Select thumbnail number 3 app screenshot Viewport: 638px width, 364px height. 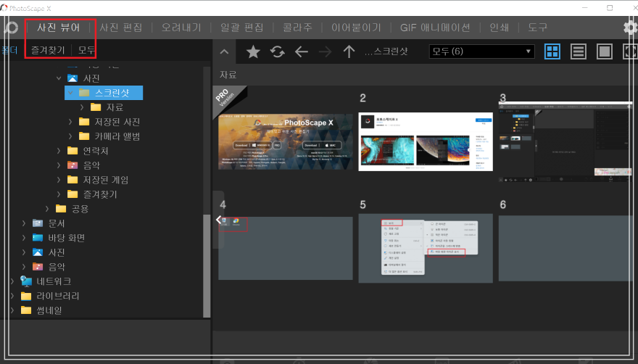tap(565, 141)
